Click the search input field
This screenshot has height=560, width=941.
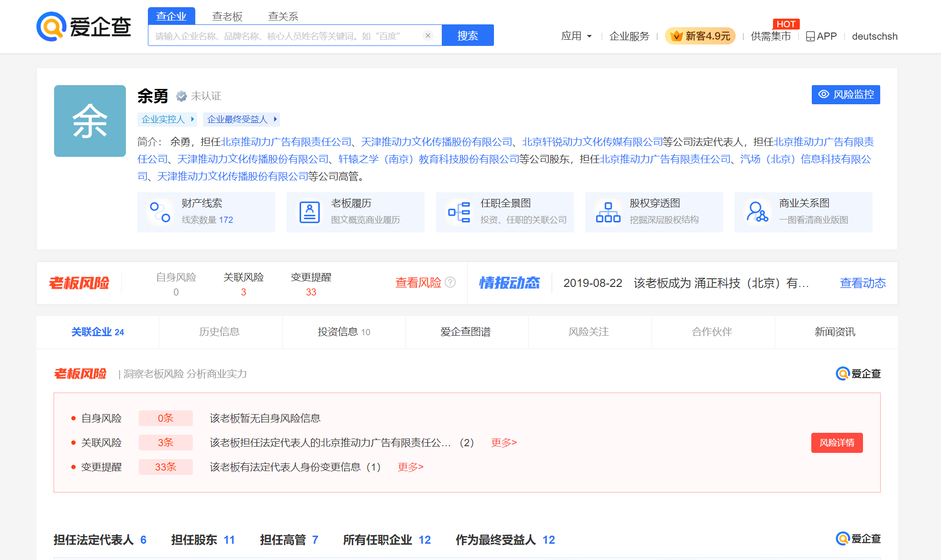[287, 36]
